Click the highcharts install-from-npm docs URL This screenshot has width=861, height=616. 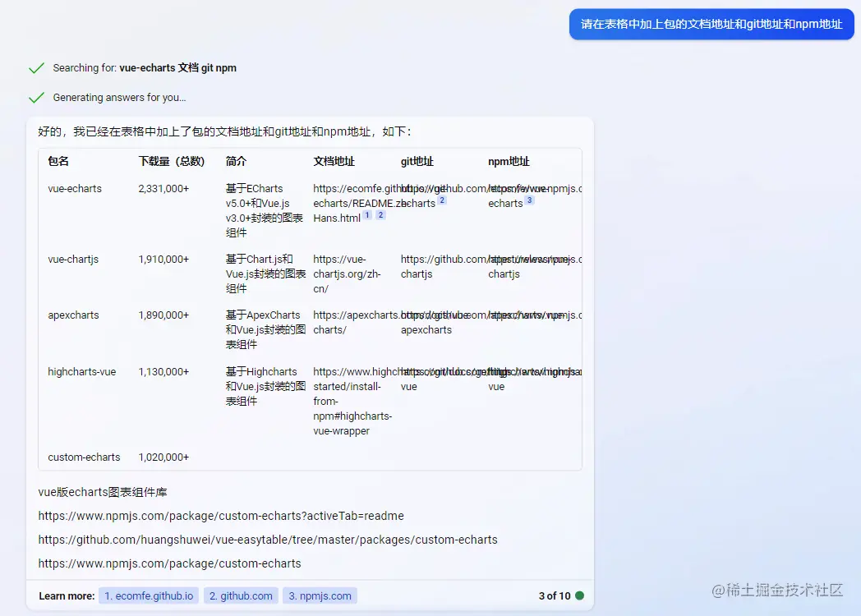tap(352, 402)
